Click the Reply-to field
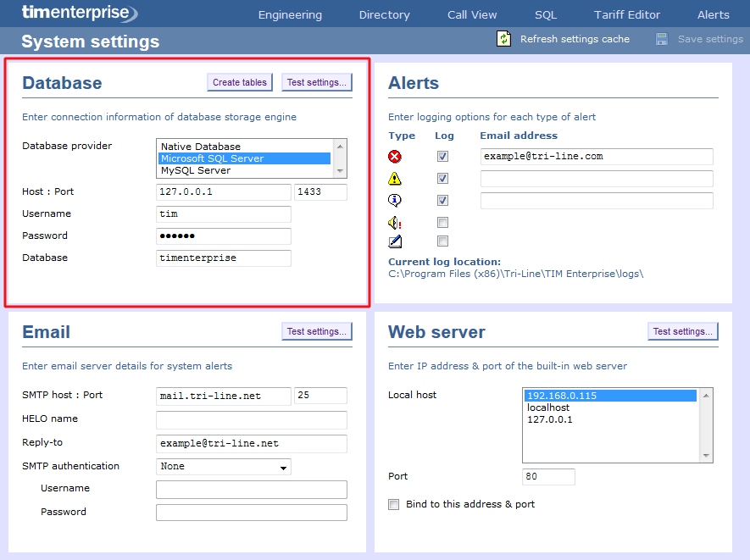Viewport: 750px width, 560px height. (252, 443)
